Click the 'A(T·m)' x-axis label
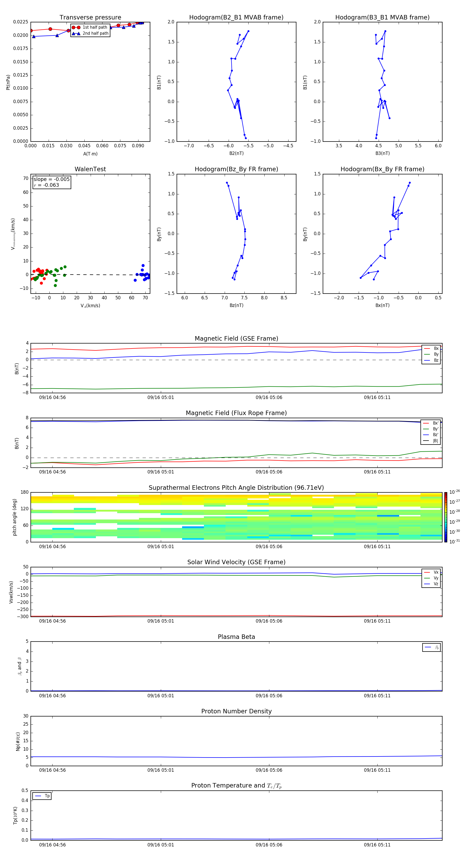The width and height of the screenshot is (473, 868). coord(90,154)
